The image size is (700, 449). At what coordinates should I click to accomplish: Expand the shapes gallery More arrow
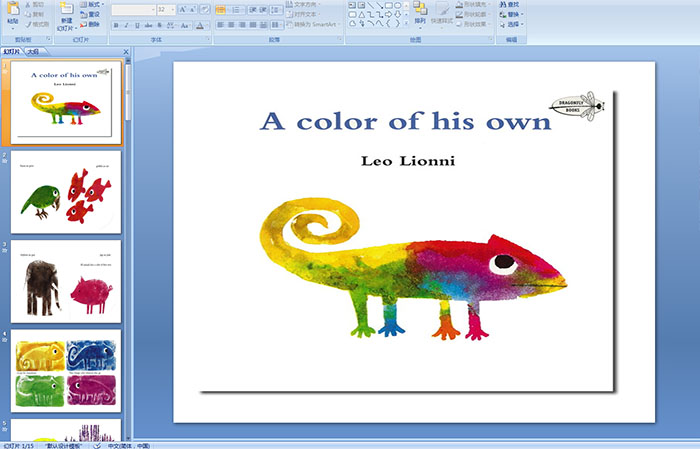tap(406, 23)
